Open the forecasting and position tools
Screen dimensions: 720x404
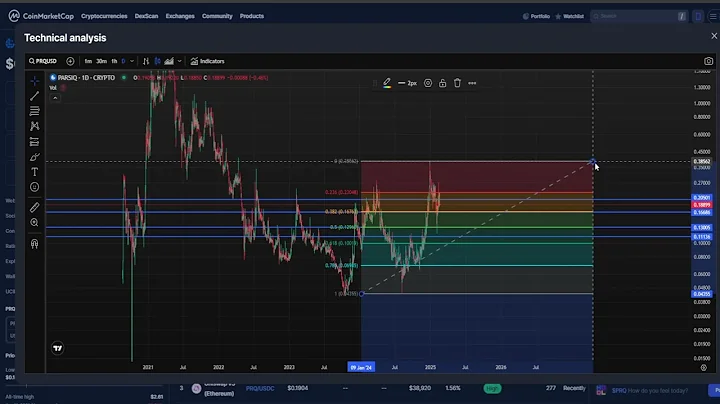tap(34, 141)
